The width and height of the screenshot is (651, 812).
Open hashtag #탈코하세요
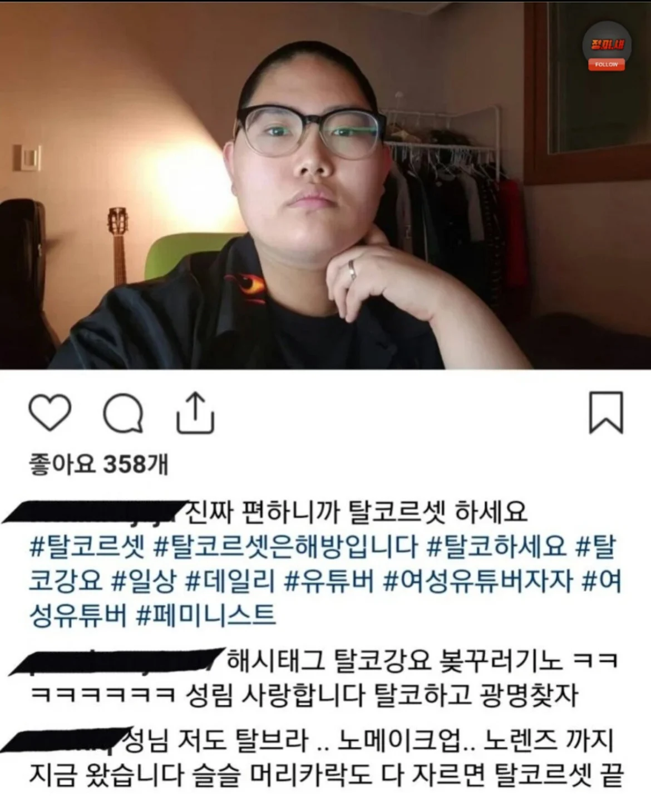(496, 546)
